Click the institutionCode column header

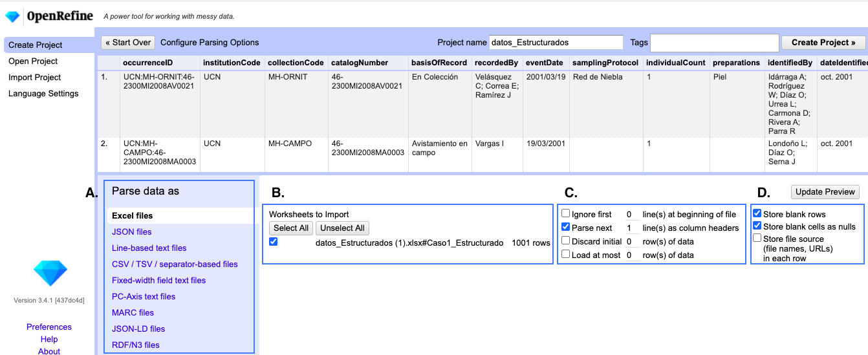point(232,63)
